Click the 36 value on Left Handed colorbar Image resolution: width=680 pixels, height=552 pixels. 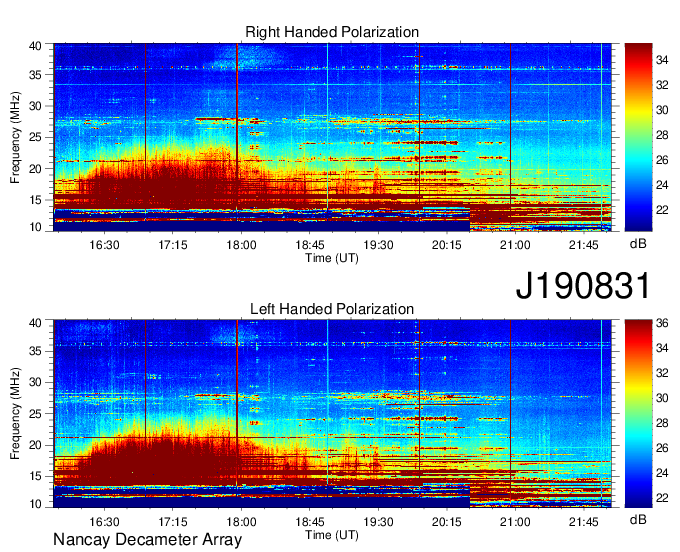662,323
